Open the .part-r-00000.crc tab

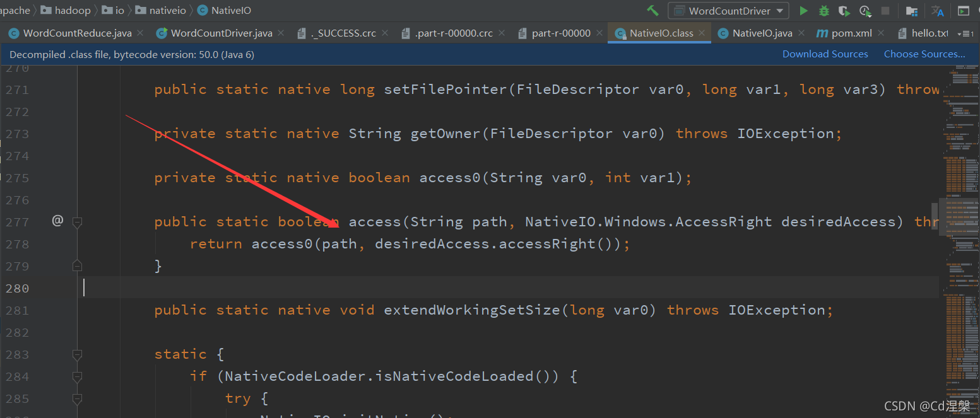click(x=454, y=33)
